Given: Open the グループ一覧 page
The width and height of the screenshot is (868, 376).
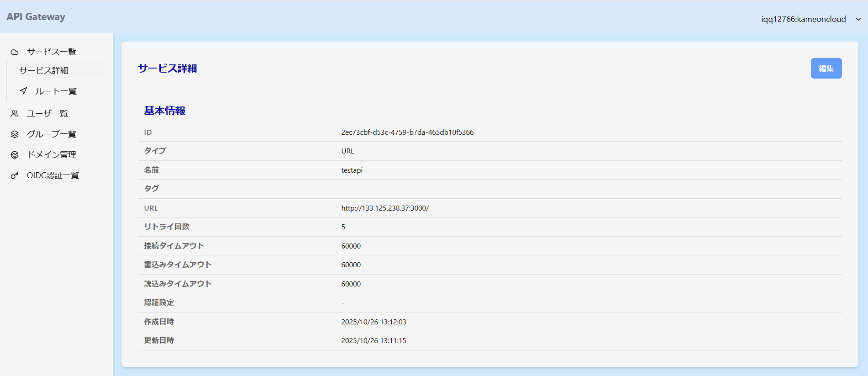Looking at the screenshot, I should [x=51, y=134].
